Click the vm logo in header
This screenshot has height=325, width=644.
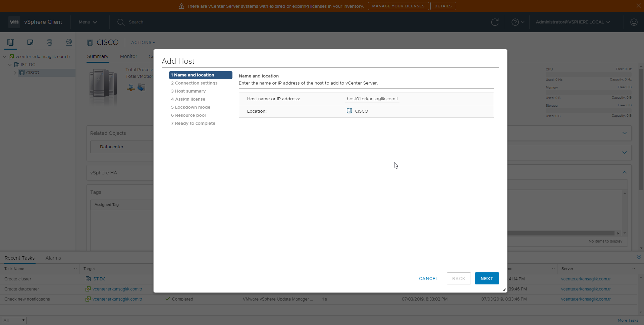(14, 22)
